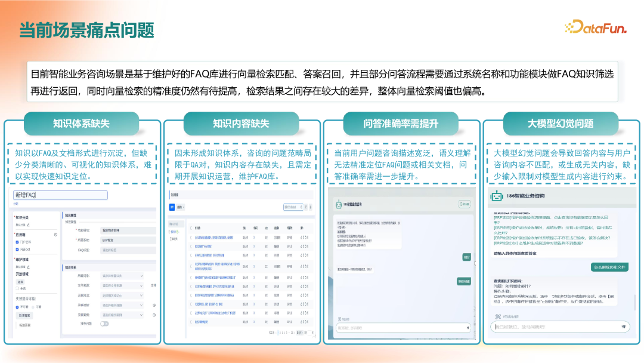Screen dimensions: 644x363
Task: Click the slide title 当前场景痛点问题
Action: (x=86, y=30)
